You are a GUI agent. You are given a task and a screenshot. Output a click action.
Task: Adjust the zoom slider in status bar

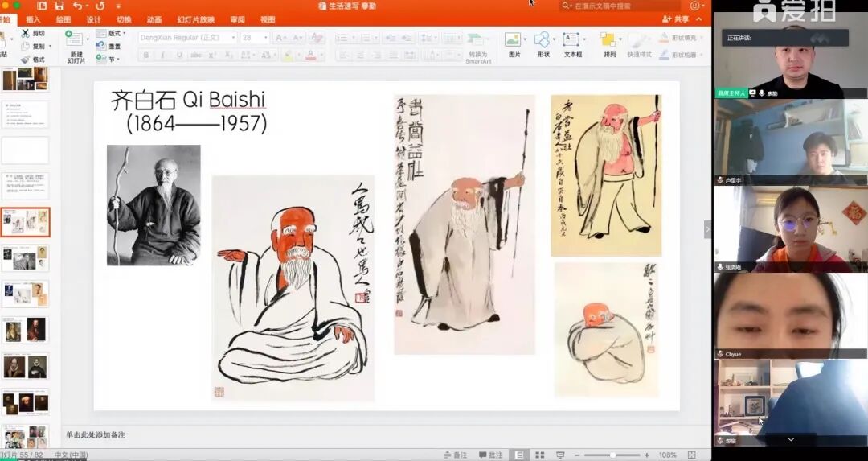(x=612, y=455)
